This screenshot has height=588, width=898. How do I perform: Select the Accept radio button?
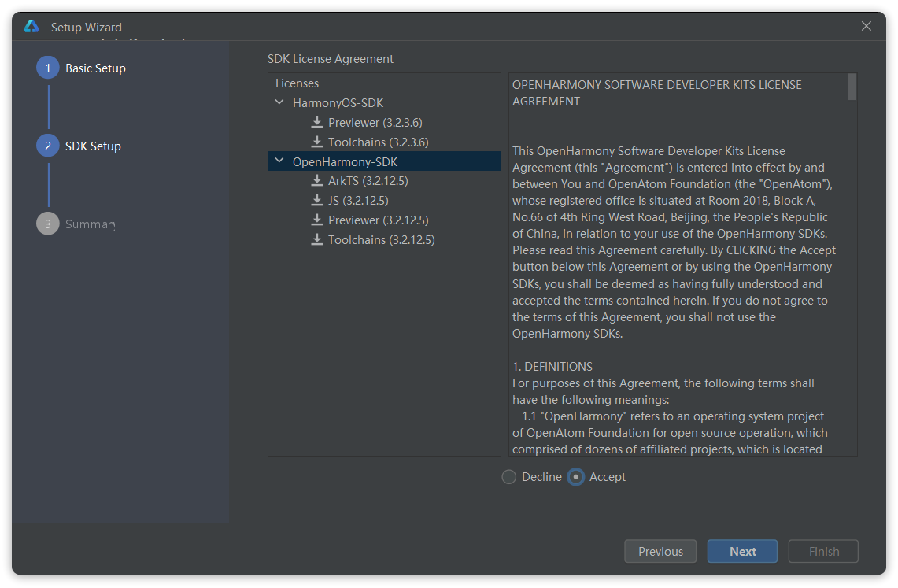tap(576, 477)
